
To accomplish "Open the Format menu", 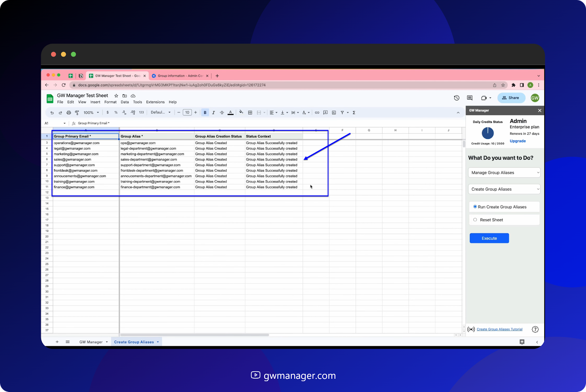I will 110,102.
